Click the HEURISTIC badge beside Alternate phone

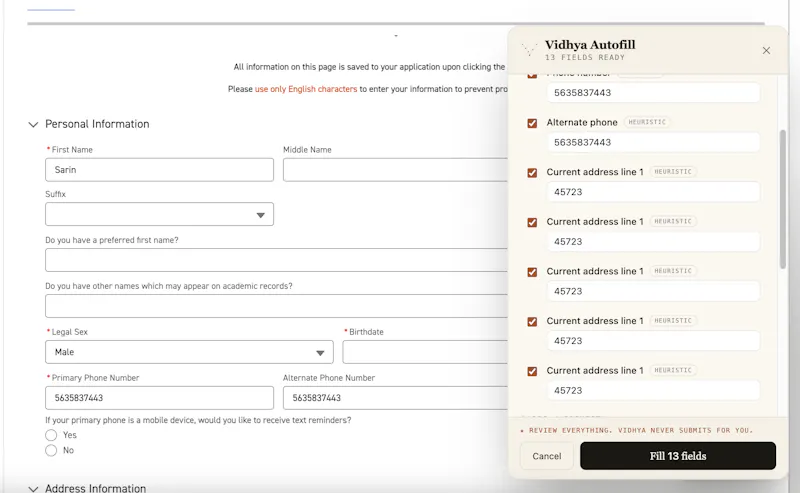click(x=647, y=122)
